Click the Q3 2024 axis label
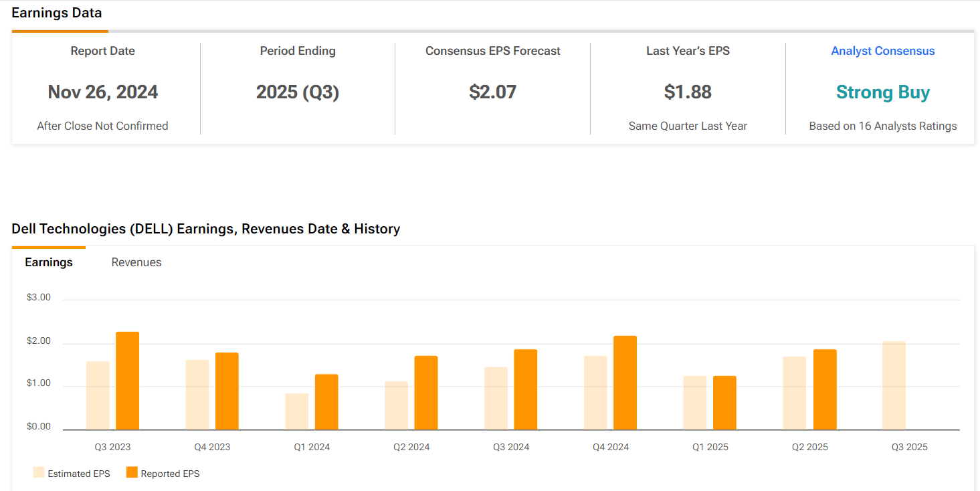 click(511, 447)
